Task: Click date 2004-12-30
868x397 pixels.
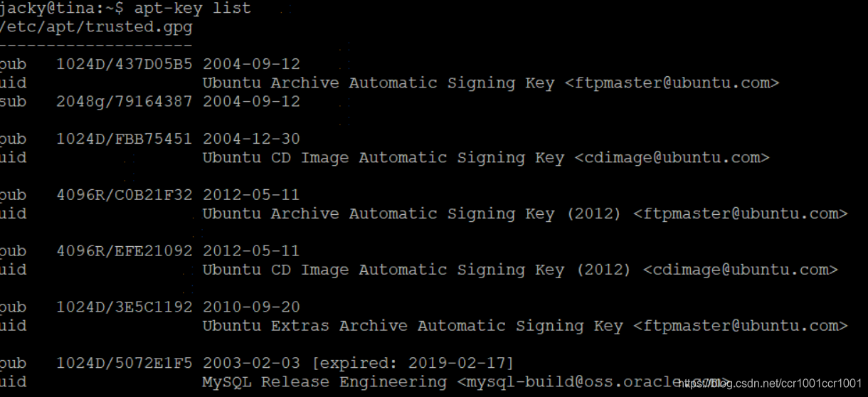Action: [251, 139]
